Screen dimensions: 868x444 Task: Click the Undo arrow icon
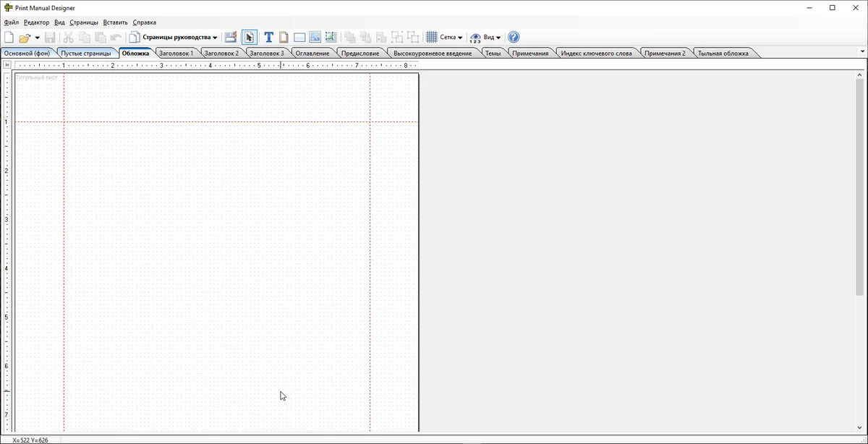[x=116, y=37]
